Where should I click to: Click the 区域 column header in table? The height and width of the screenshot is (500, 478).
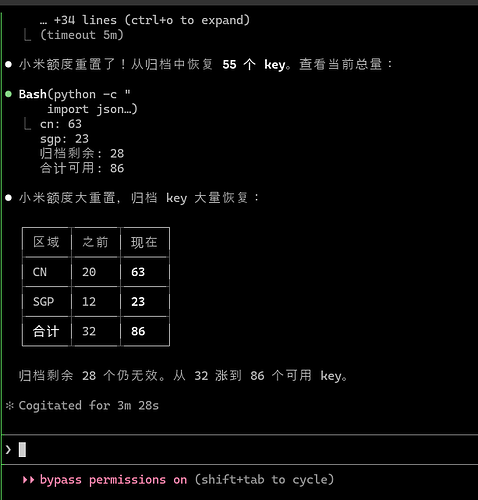click(46, 242)
